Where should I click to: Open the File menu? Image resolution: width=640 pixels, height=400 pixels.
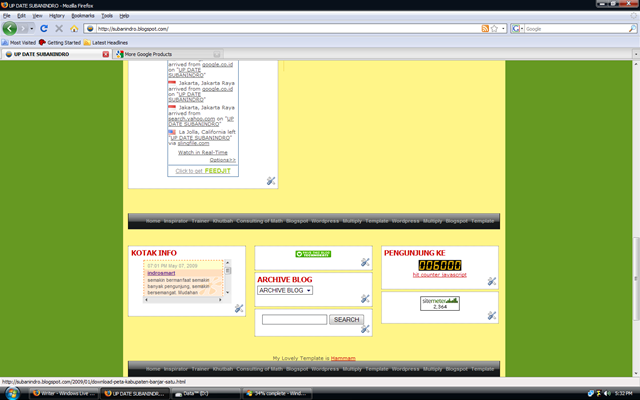click(x=7, y=16)
